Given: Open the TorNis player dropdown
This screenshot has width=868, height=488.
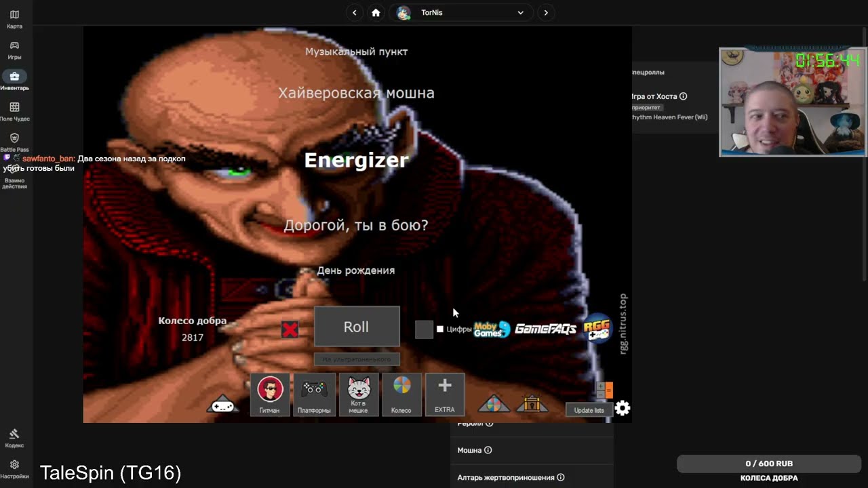Looking at the screenshot, I should point(460,12).
